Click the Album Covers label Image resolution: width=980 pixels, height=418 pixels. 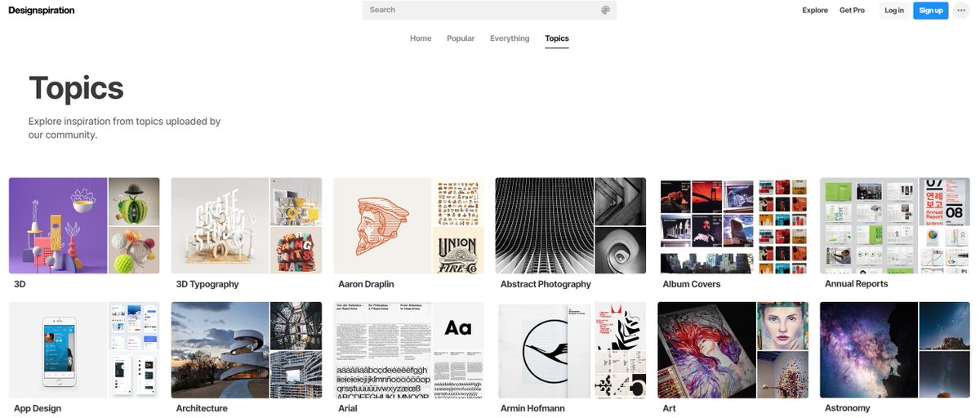692,284
